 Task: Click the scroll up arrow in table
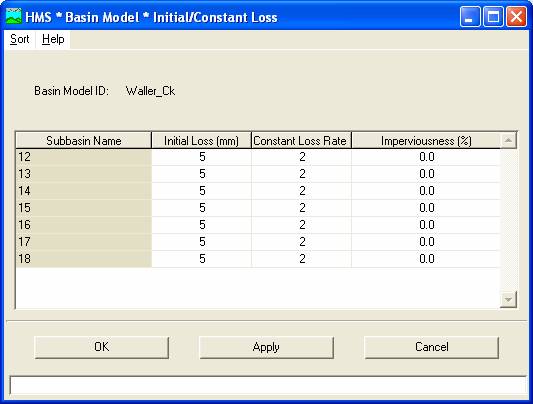[509, 140]
